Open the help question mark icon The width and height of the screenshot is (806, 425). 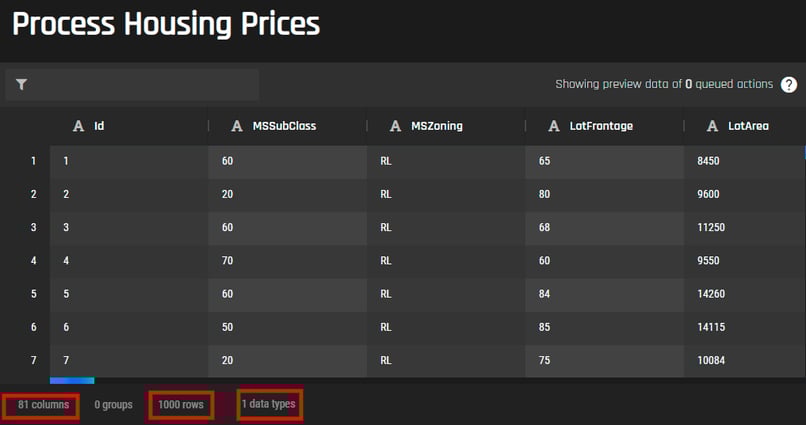(x=789, y=84)
